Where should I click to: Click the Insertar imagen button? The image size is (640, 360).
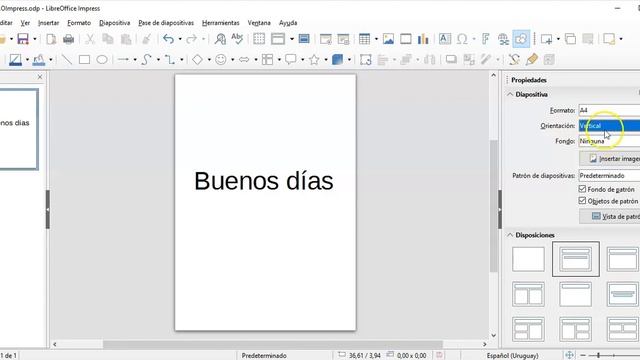[x=609, y=159]
